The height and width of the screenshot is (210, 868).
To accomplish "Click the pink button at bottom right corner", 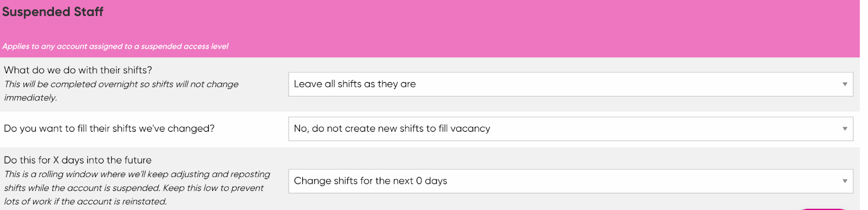I will pyautogui.click(x=823, y=208).
